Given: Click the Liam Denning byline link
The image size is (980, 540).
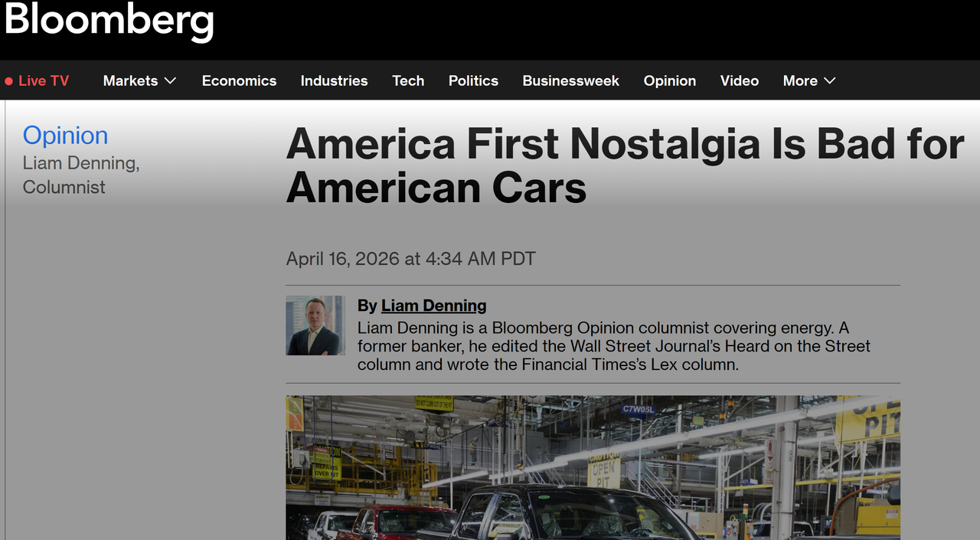Looking at the screenshot, I should coord(433,306).
